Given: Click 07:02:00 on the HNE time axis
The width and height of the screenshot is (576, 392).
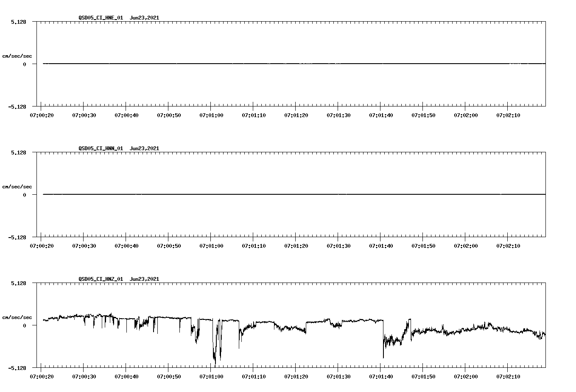Looking at the screenshot, I should (x=466, y=115).
